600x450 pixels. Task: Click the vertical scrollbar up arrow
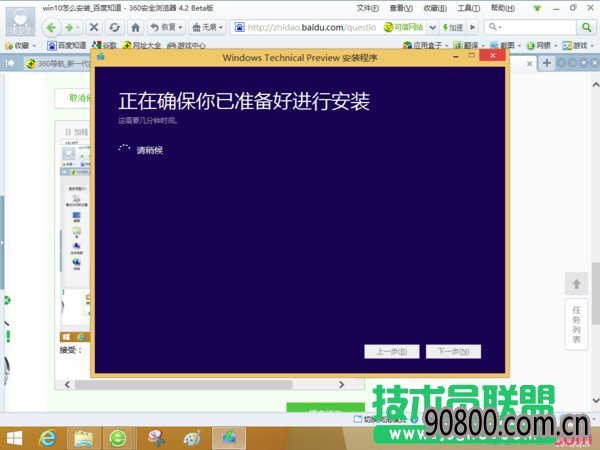coord(595,85)
